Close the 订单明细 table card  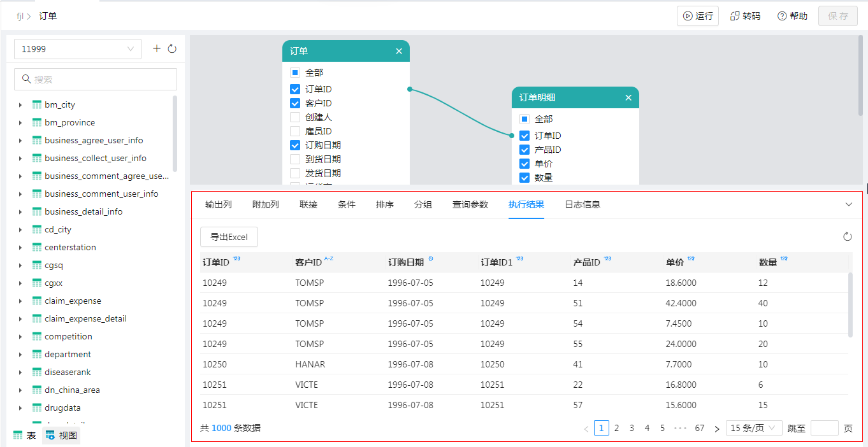(x=628, y=97)
